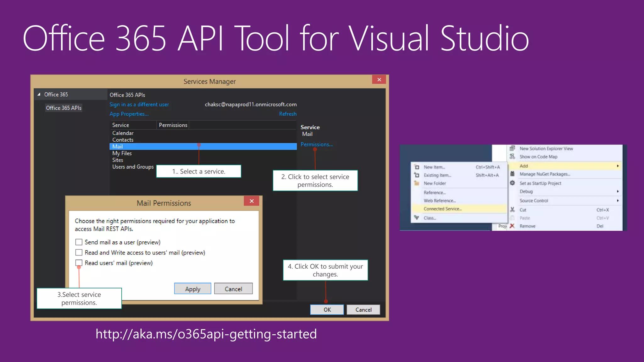The image size is (644, 362).
Task: Click the Set as StartUp Project gear icon
Action: (513, 183)
